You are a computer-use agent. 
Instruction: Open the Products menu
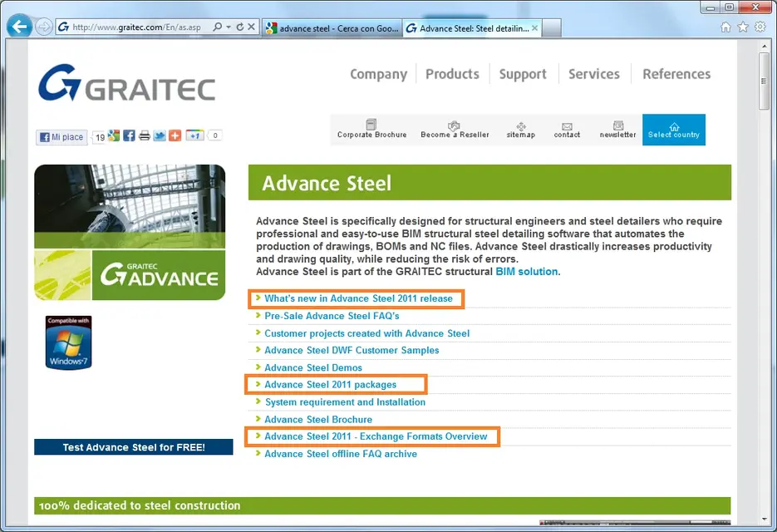(x=451, y=74)
